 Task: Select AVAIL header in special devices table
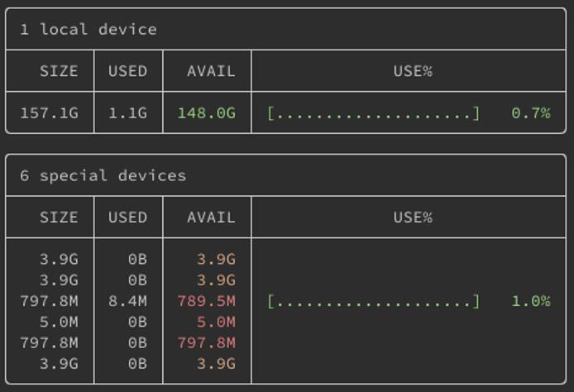coord(211,218)
